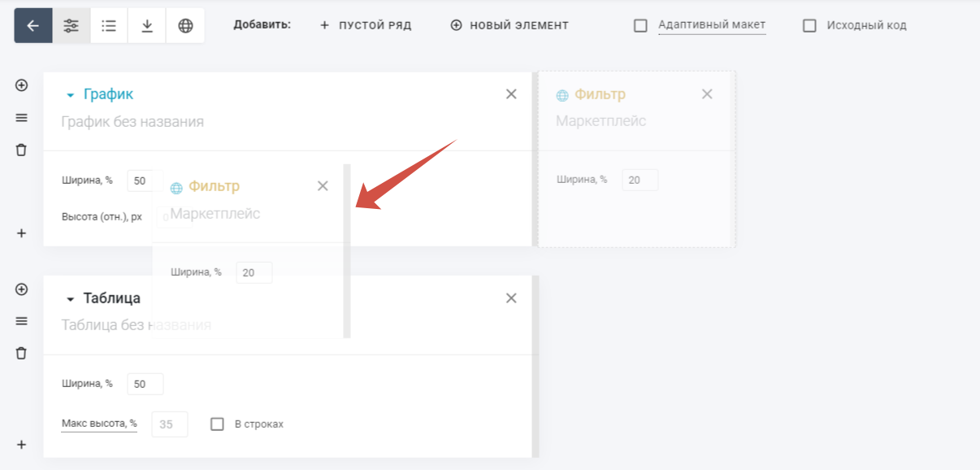Click the Пустой ряд add button
This screenshot has height=470, width=980.
point(366,26)
